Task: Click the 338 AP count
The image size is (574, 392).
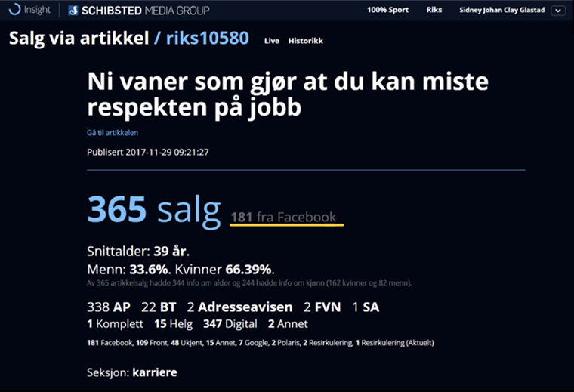Action: pos(109,307)
